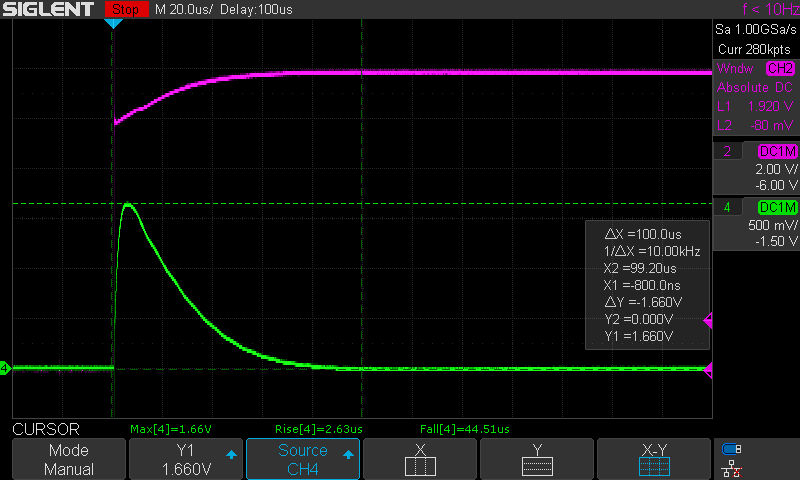800x480 pixels.
Task: Click channel 2 offset -6.00 V
Action: [776, 185]
